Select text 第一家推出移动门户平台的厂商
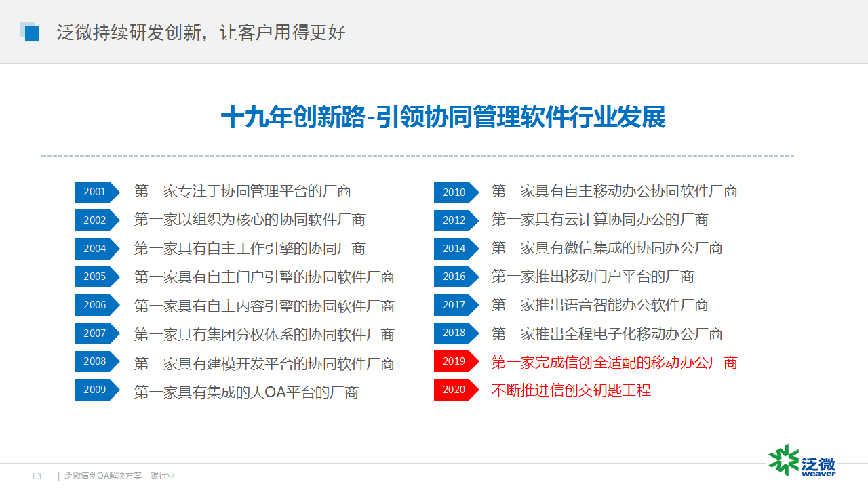 (x=593, y=277)
